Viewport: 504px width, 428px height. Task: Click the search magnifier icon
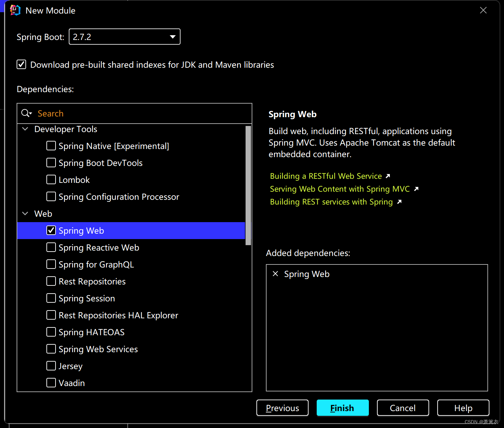point(26,113)
